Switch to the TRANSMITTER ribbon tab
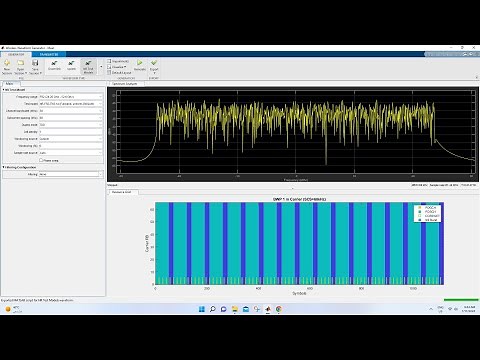The height and width of the screenshot is (360, 480). 49,54
